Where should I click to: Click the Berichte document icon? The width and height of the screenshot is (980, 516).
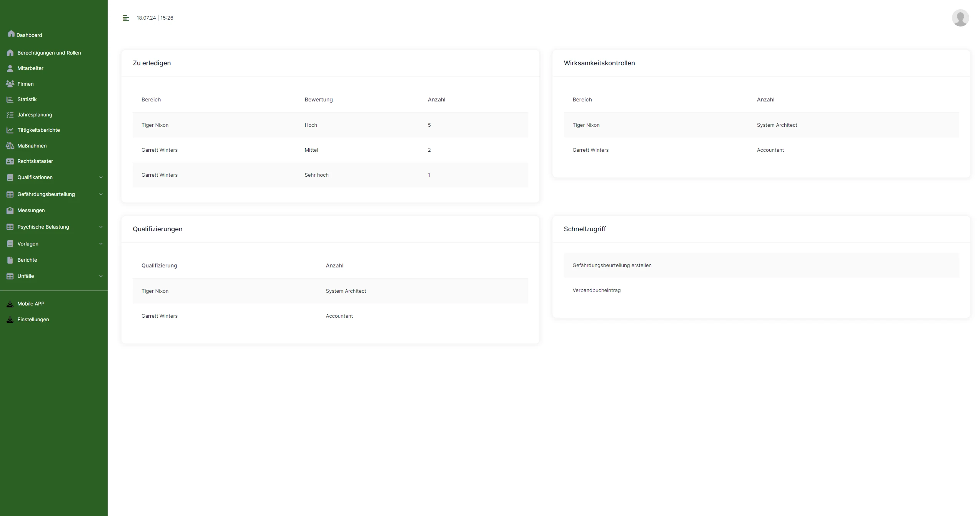(10, 260)
